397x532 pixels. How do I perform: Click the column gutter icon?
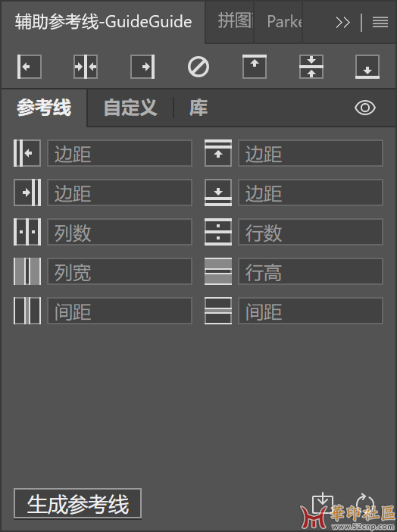pyautogui.click(x=27, y=311)
